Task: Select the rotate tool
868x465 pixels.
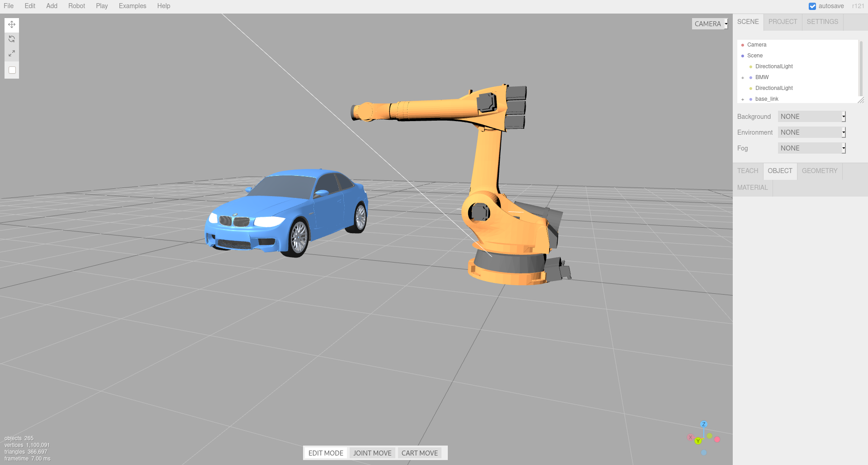Action: 12,39
